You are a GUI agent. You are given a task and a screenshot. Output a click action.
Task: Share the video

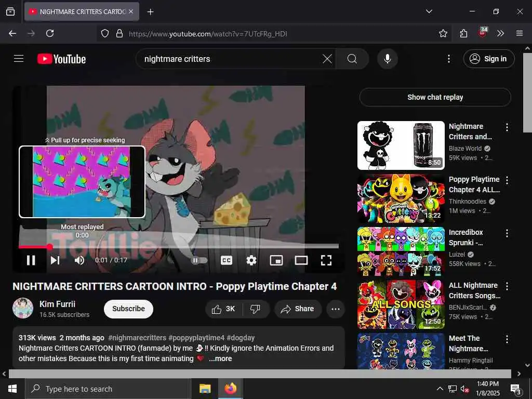tap(298, 309)
